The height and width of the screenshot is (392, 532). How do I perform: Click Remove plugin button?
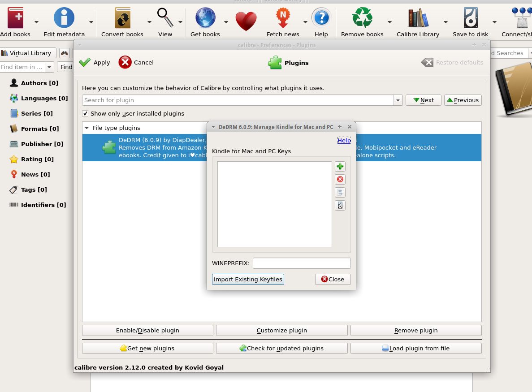[416, 331]
